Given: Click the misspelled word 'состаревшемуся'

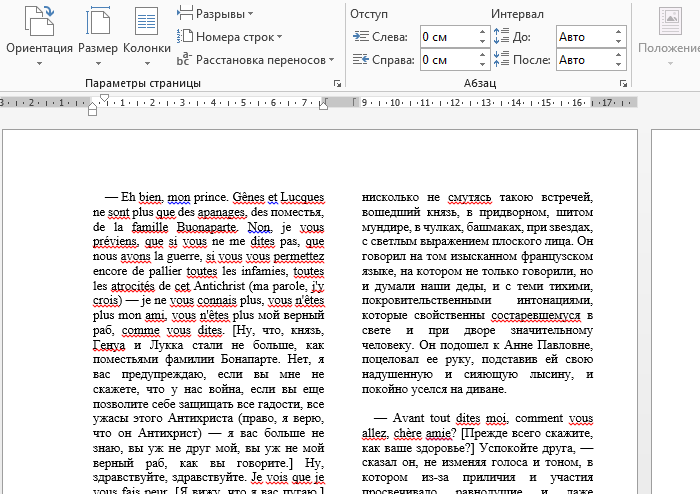Looking at the screenshot, I should (x=536, y=315).
